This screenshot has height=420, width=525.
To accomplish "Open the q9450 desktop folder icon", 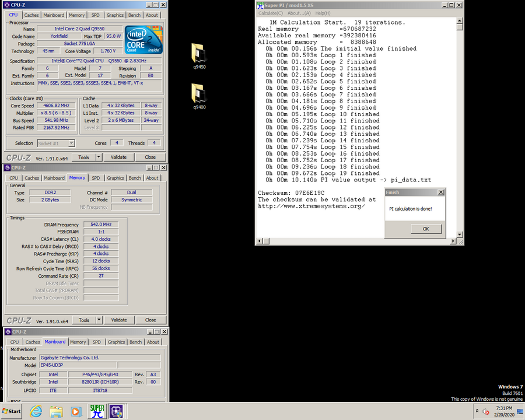I will point(199,56).
